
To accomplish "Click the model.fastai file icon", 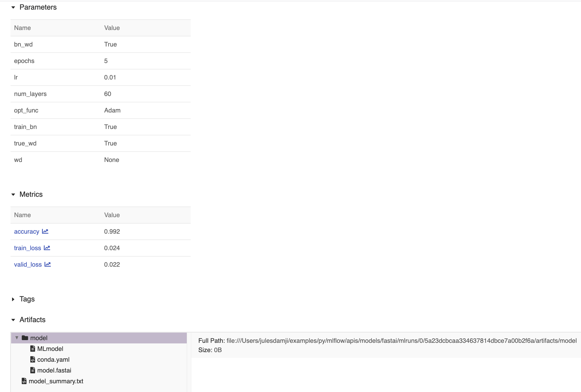I will (33, 370).
